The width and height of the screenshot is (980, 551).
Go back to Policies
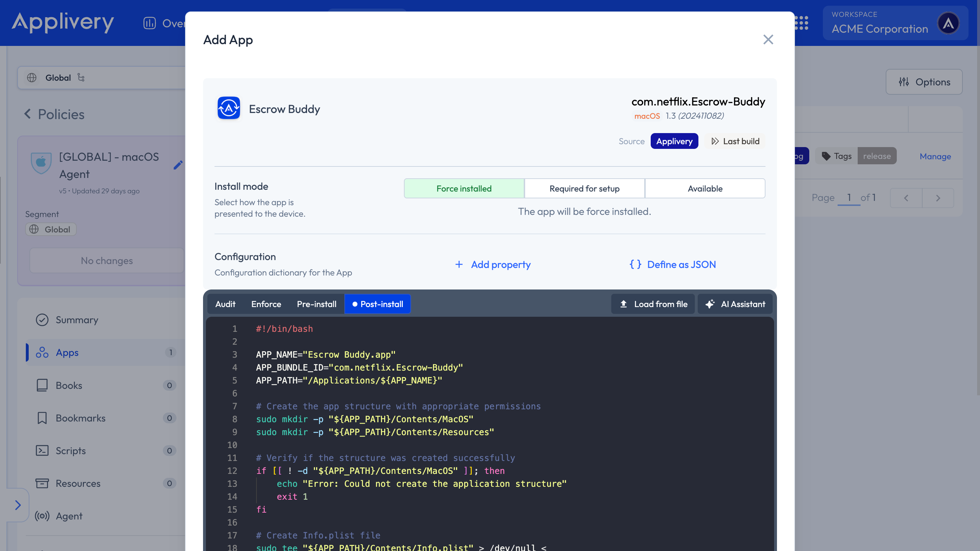pyautogui.click(x=54, y=114)
